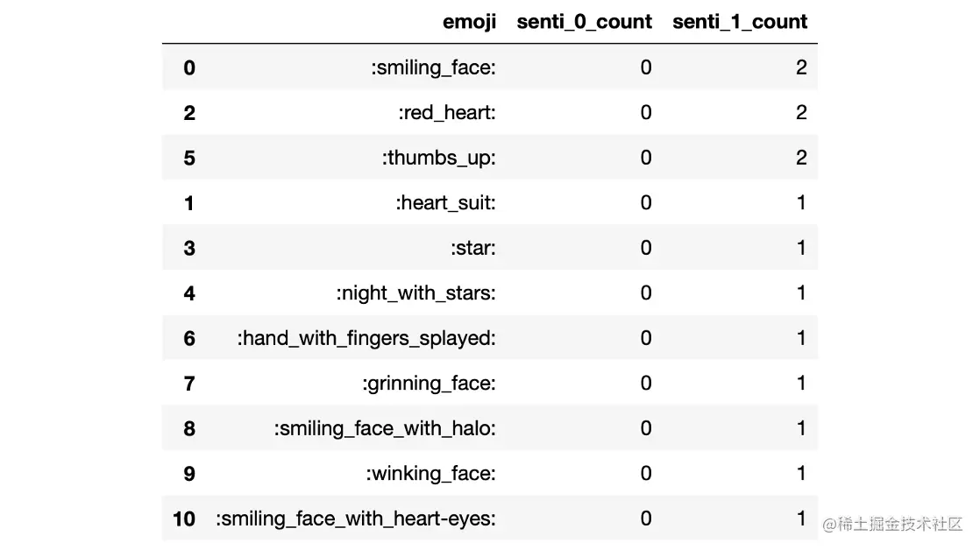Select the :smiling_face_with_halo: cell
Screen dimensions: 980x550
click(x=384, y=428)
